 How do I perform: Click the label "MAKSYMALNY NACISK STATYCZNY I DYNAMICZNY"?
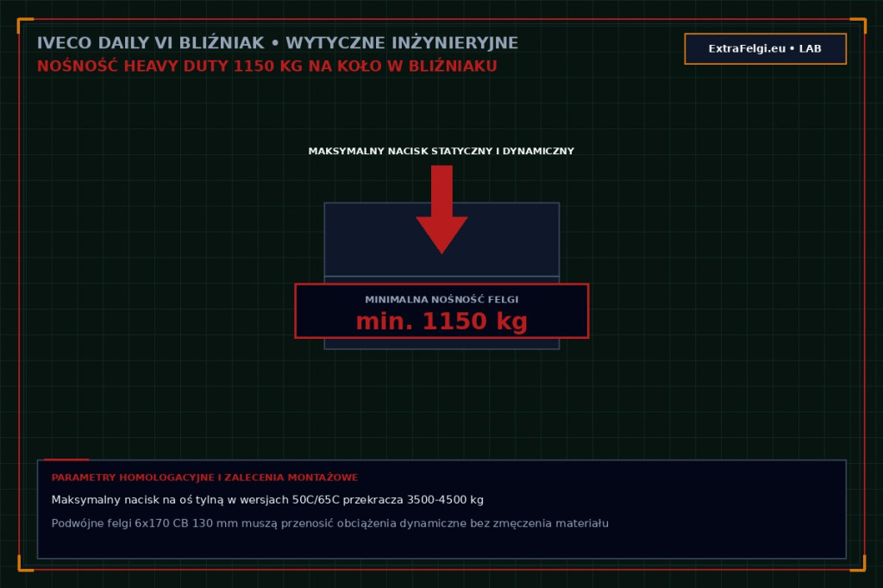tap(441, 151)
